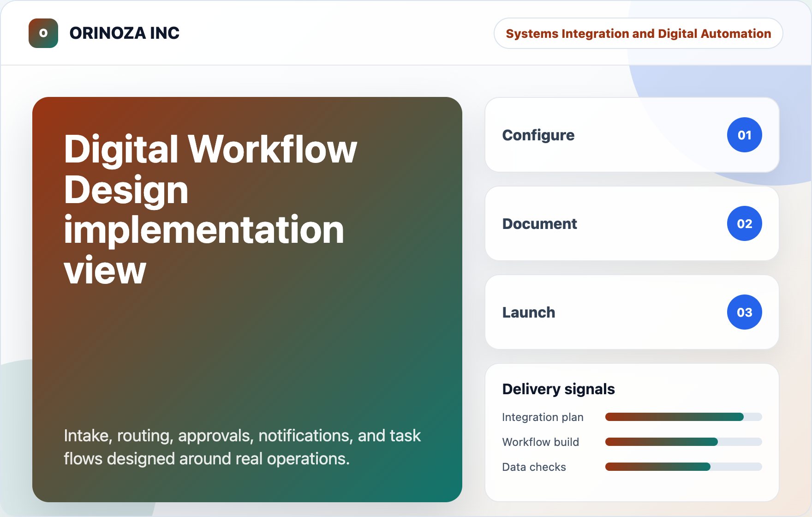Image resolution: width=812 pixels, height=517 pixels.
Task: Select the Launch step card
Action: pyautogui.click(x=632, y=312)
